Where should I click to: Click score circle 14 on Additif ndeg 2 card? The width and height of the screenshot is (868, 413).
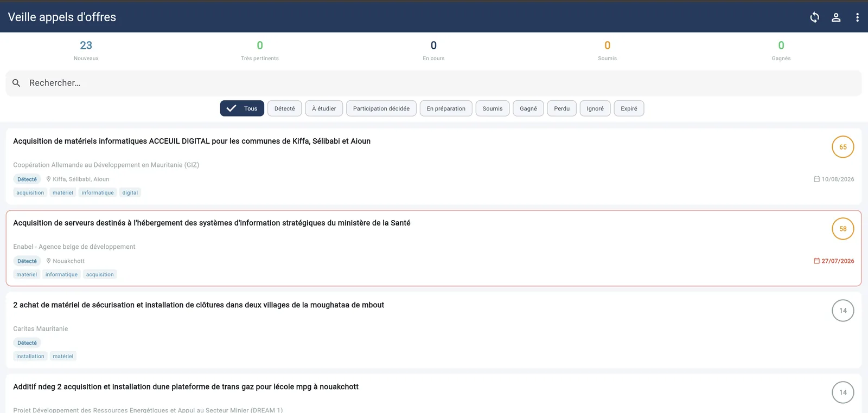coord(843,392)
